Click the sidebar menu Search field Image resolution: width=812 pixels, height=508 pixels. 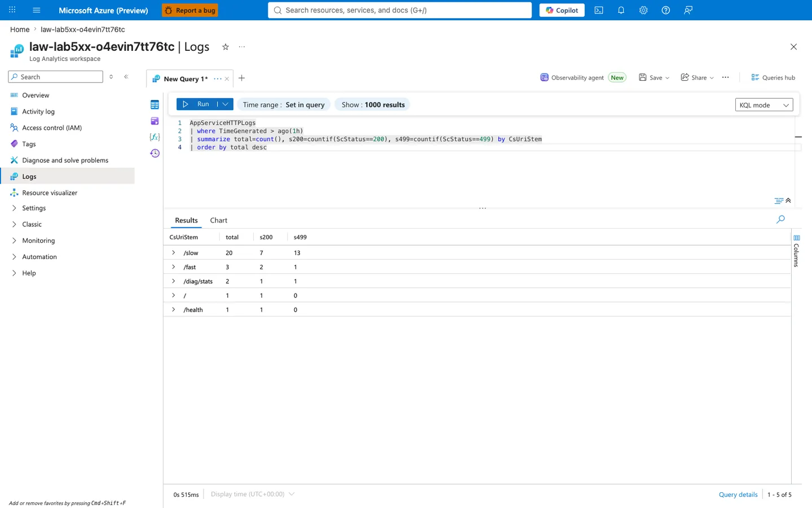(56, 77)
